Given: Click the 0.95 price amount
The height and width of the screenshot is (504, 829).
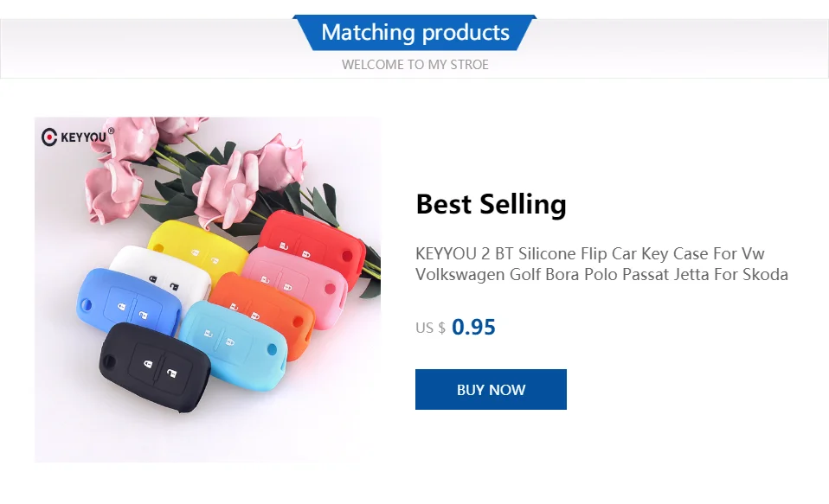Looking at the screenshot, I should 473,327.
